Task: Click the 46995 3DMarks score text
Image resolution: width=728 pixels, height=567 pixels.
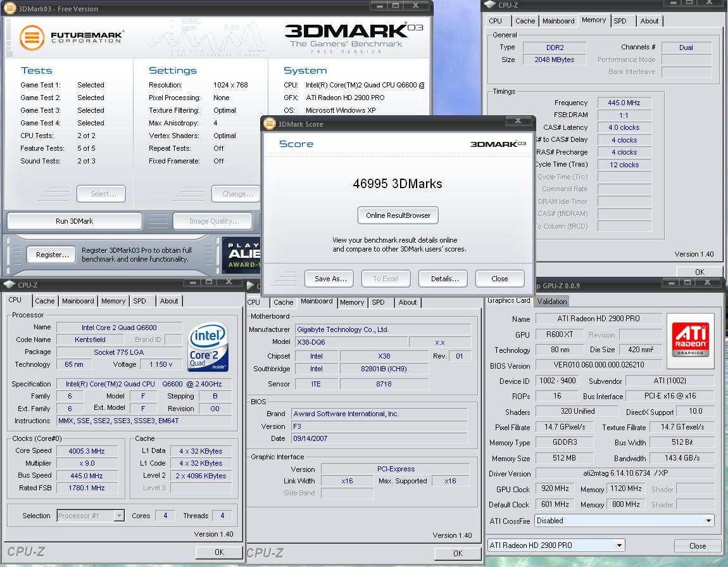Action: click(x=398, y=184)
